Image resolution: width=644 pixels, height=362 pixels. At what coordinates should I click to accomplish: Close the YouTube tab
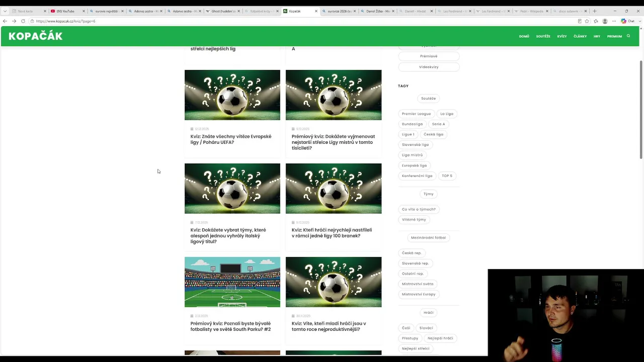[83, 11]
